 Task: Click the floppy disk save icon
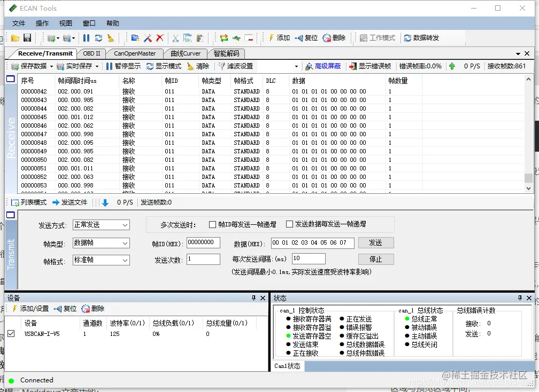click(x=27, y=38)
